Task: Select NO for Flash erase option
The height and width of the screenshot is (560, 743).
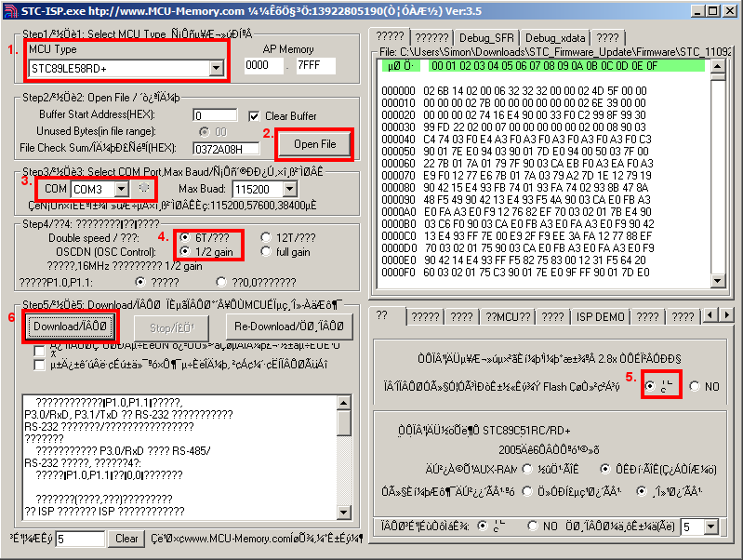Action: 695,386
